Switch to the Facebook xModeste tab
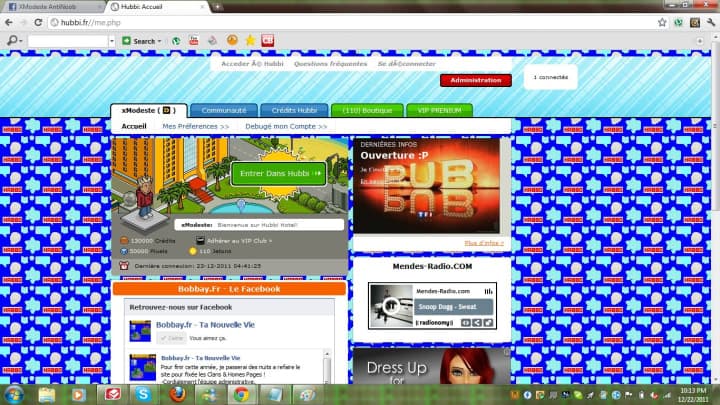The image size is (720, 405). pyautogui.click(x=52, y=7)
